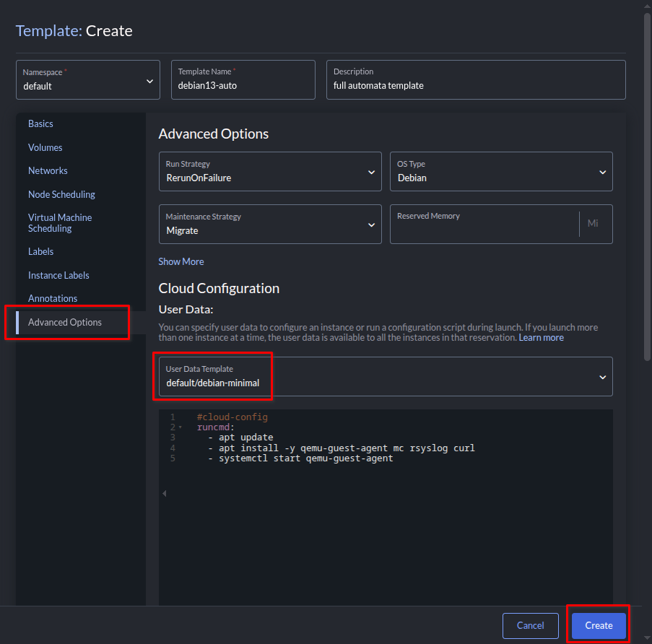
Task: Edit the Description field
Action: tap(475, 85)
